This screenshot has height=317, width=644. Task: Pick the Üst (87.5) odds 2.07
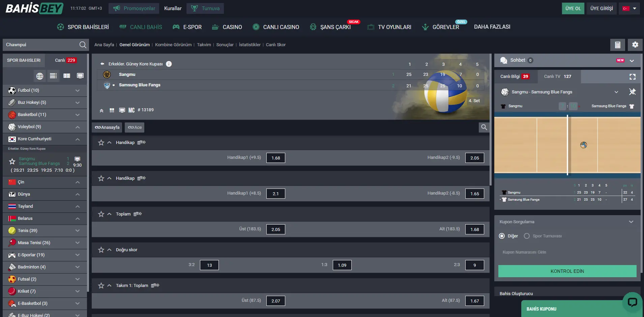coord(276,301)
